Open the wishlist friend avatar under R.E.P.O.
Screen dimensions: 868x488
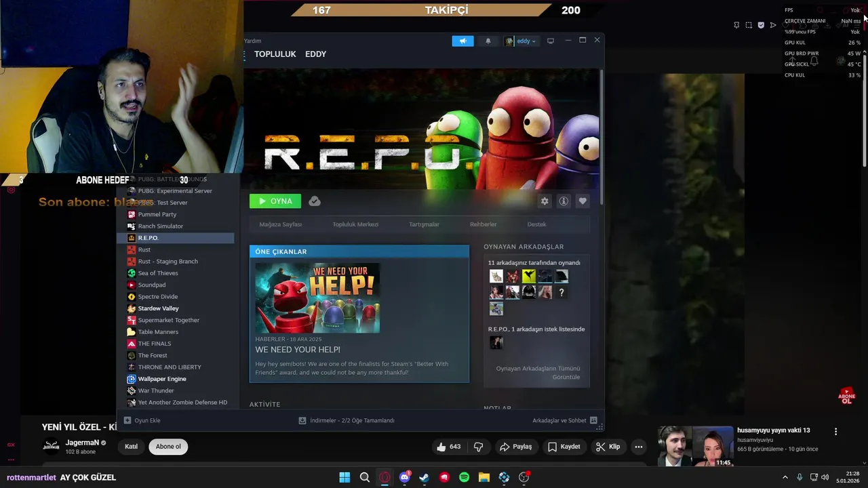496,342
